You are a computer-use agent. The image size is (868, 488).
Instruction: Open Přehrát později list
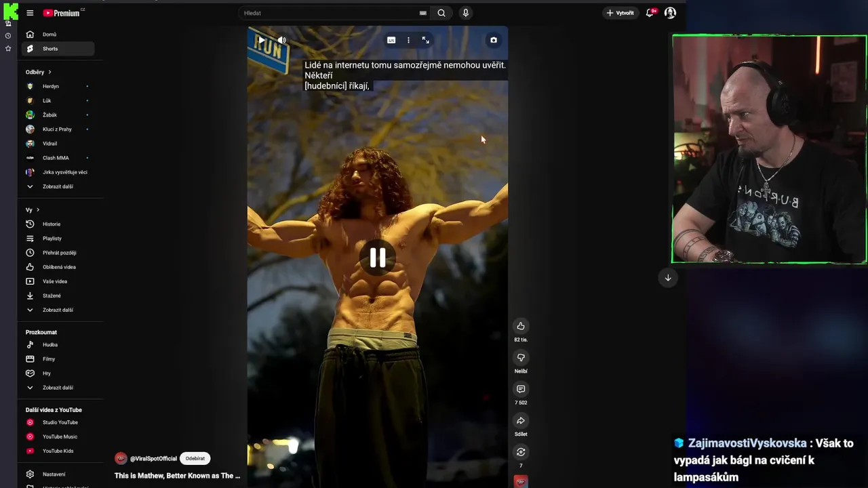pos(58,253)
